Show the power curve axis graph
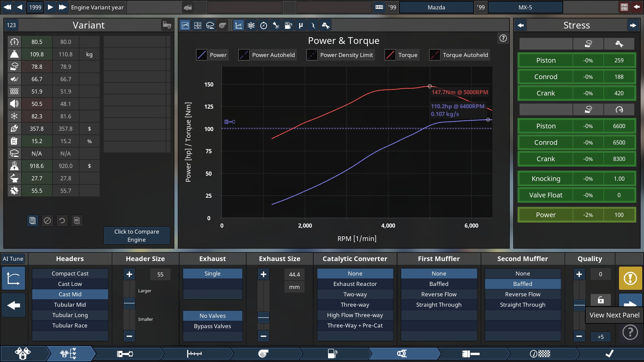This screenshot has height=362, width=644. pyautogui.click(x=238, y=25)
